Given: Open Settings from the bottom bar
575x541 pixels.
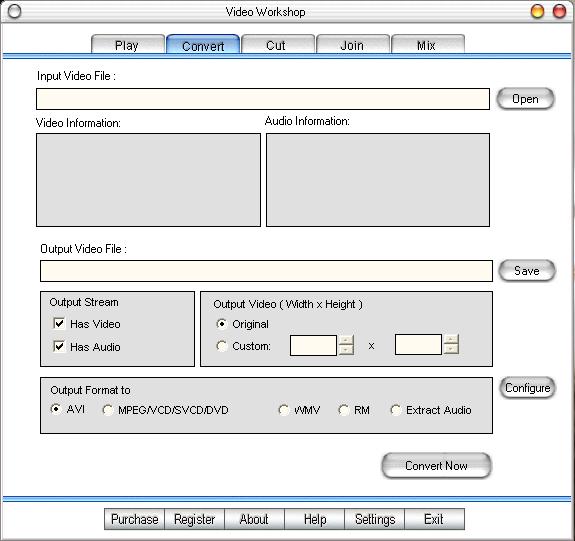Looking at the screenshot, I should tap(375, 519).
